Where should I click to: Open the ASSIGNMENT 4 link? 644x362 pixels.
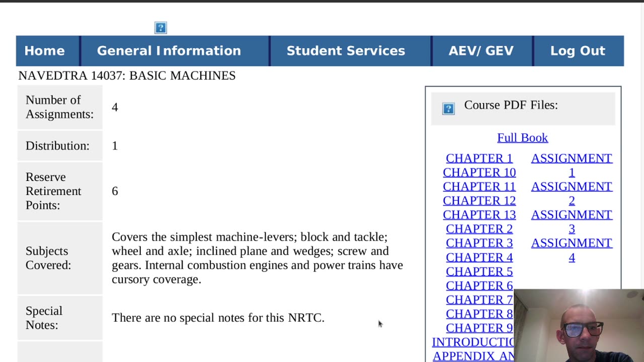click(x=572, y=250)
